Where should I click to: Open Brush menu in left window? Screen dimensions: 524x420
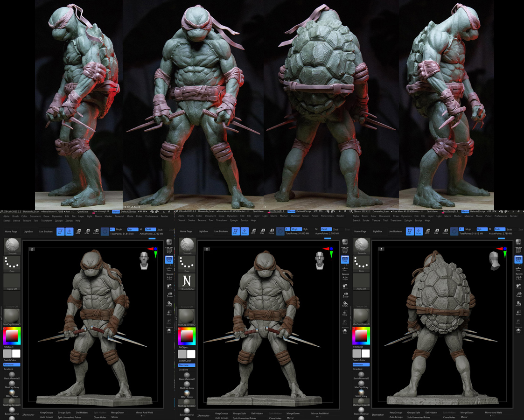coord(15,216)
